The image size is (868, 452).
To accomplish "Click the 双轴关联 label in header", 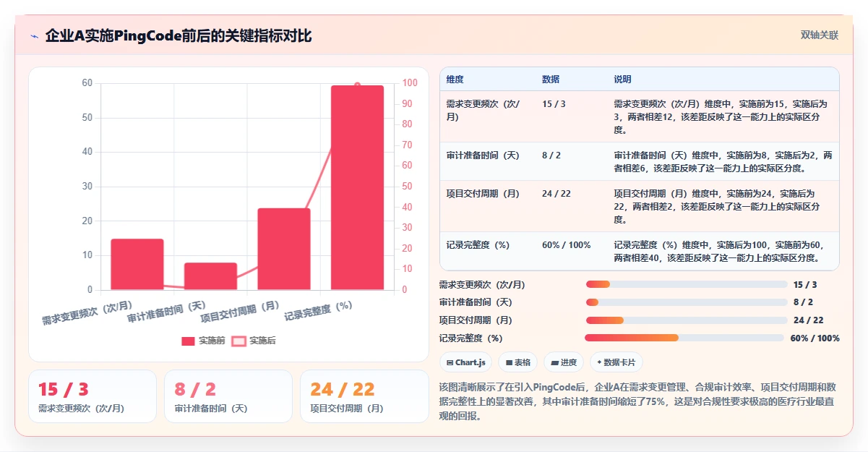I will coord(819,35).
